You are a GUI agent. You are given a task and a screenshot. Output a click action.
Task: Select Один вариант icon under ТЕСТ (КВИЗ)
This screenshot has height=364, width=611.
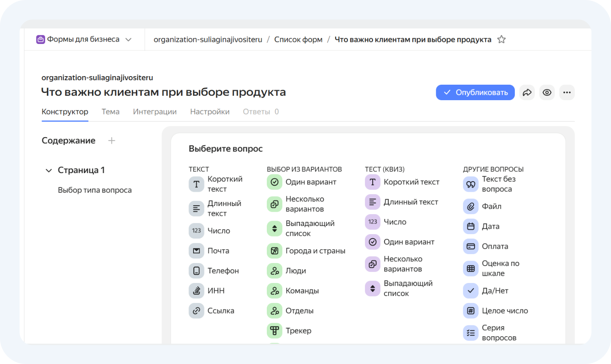click(373, 241)
